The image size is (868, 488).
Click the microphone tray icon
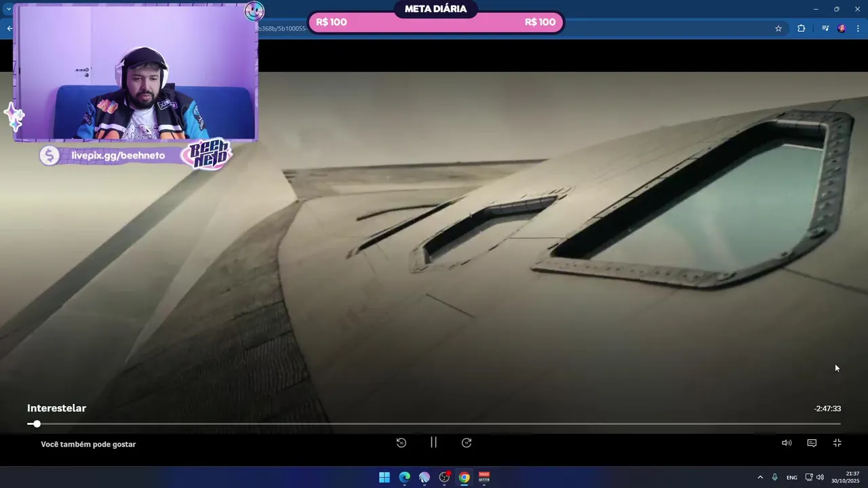point(774,477)
